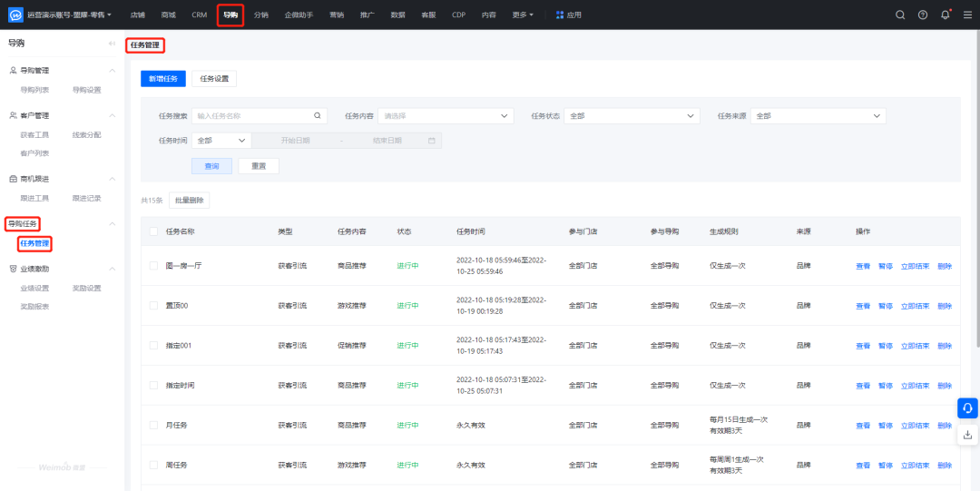This screenshot has height=491, width=980.
Task: Open the help question mark icon
Action: [923, 15]
